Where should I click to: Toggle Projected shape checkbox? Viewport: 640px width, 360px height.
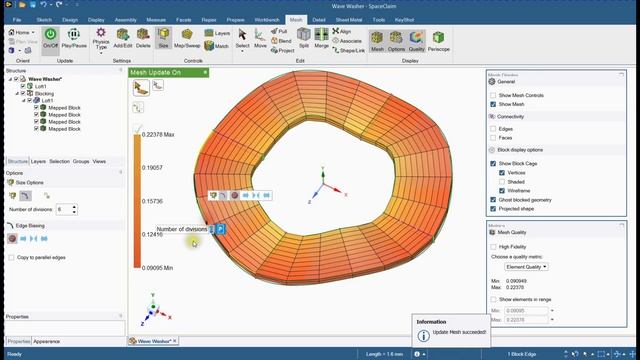(493, 209)
